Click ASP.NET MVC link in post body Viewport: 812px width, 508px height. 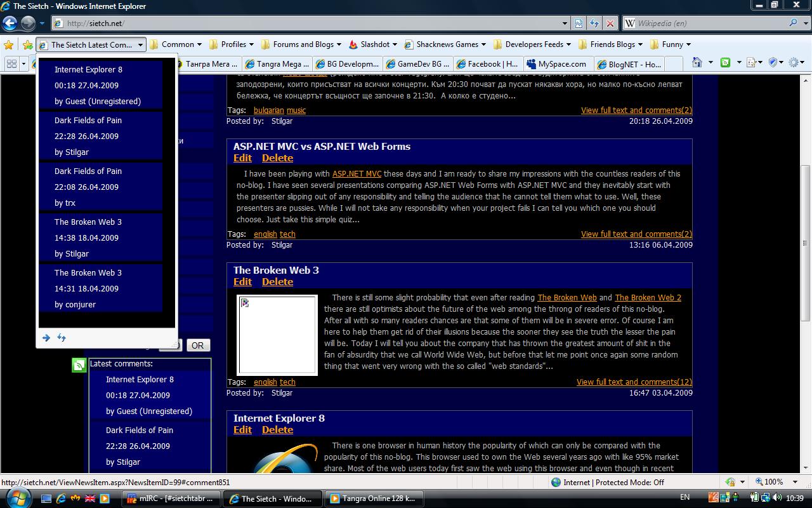(x=357, y=173)
